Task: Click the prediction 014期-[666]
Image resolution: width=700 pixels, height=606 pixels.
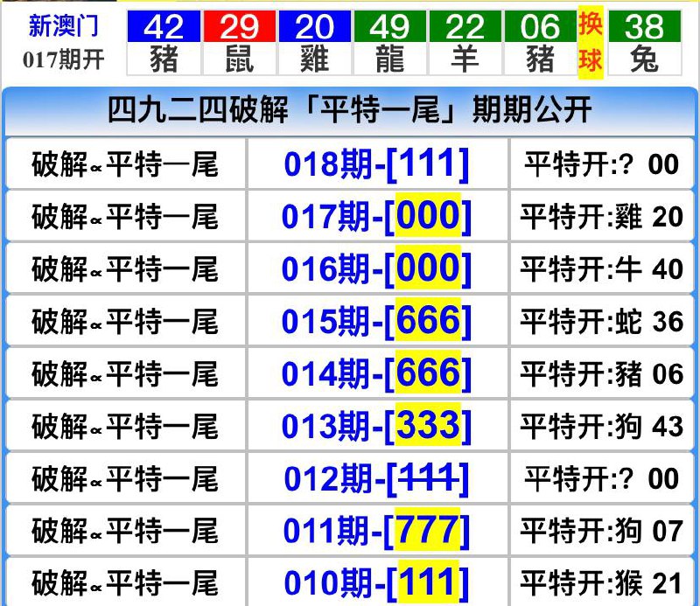Action: 377,373
